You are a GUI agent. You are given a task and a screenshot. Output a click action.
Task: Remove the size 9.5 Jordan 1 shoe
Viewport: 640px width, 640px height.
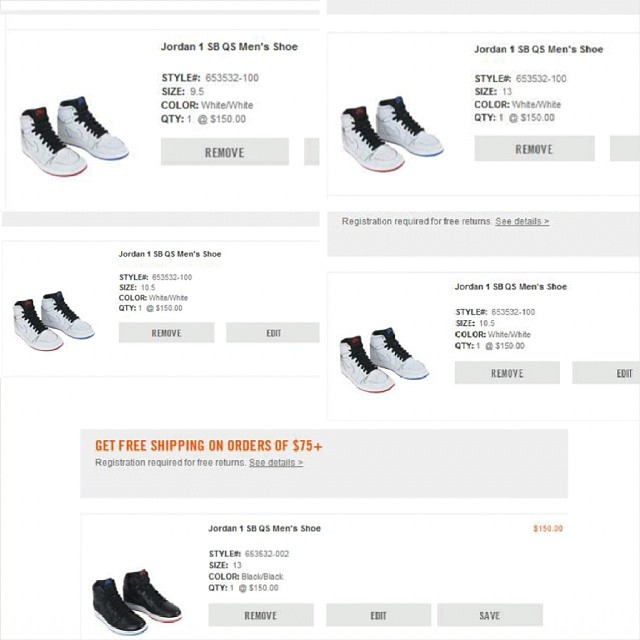(x=225, y=152)
